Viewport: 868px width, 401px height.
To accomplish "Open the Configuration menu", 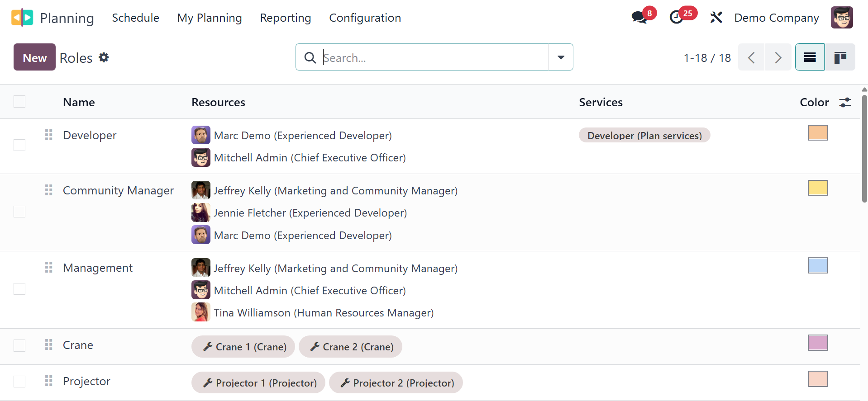I will pos(365,18).
